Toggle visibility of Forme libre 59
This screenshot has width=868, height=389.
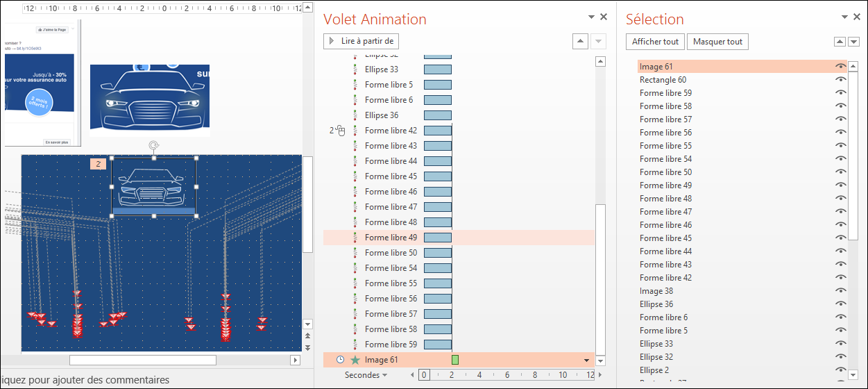(x=840, y=93)
